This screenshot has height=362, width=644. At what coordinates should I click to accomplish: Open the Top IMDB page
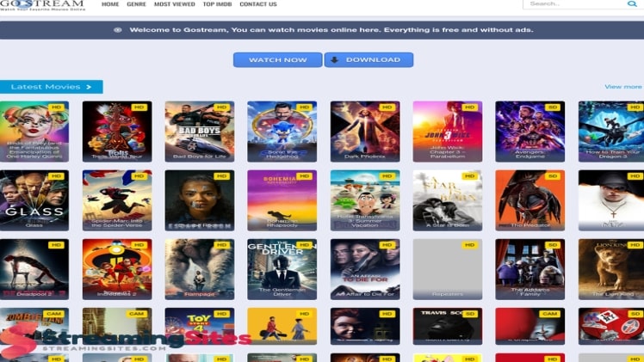pyautogui.click(x=217, y=4)
